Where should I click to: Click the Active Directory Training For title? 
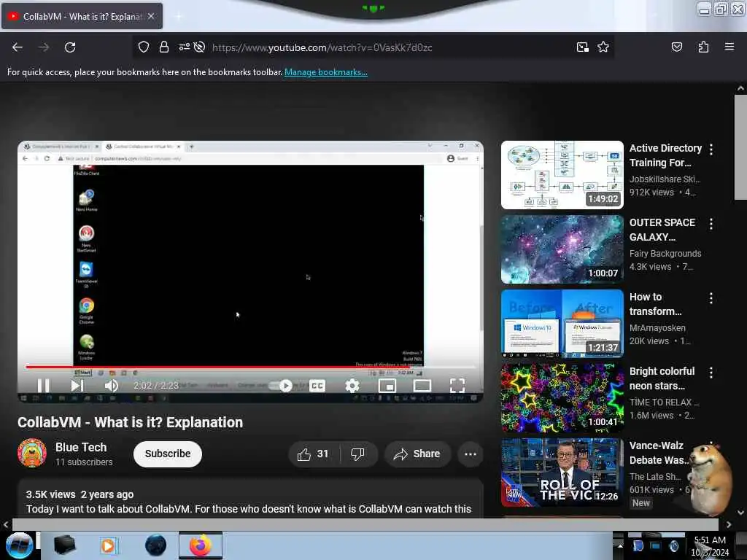665,155
